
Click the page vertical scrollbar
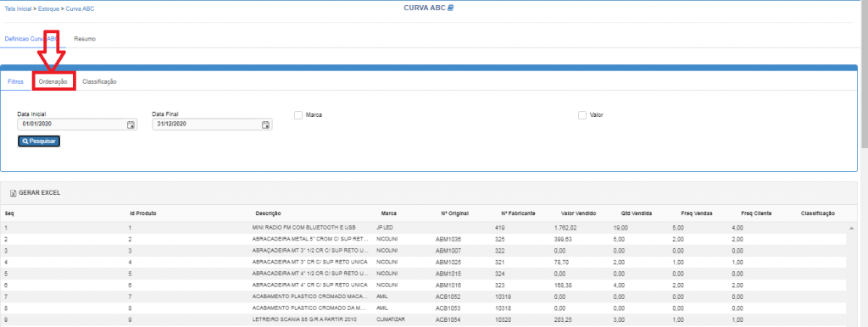pyautogui.click(x=864, y=75)
